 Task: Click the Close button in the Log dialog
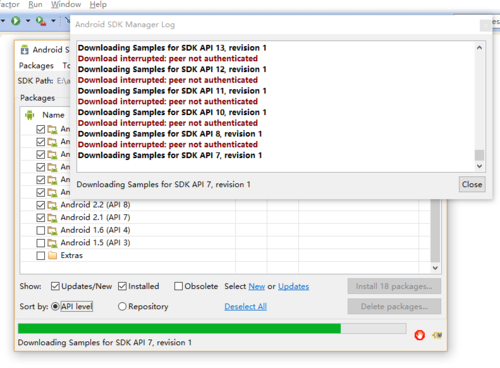[472, 184]
